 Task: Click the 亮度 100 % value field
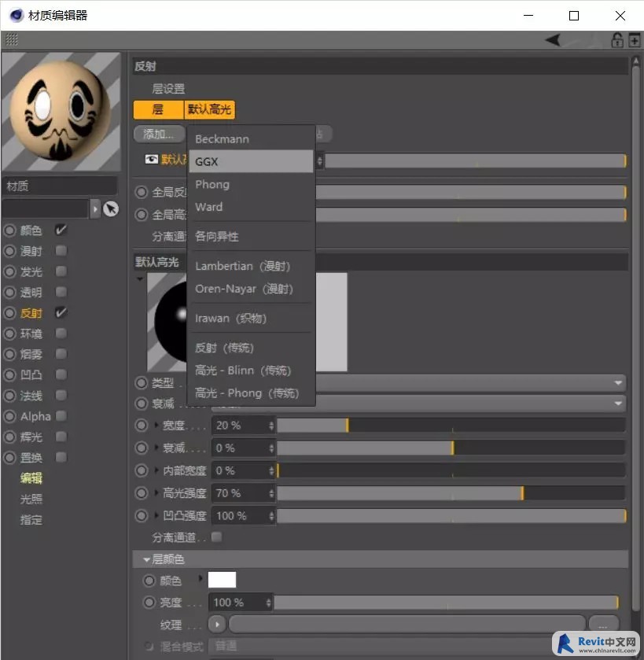pyautogui.click(x=240, y=603)
